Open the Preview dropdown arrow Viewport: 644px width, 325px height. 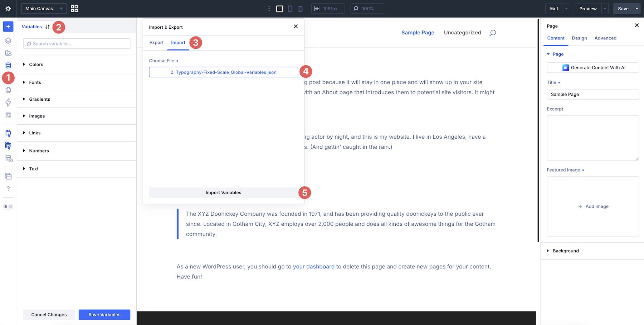605,9
